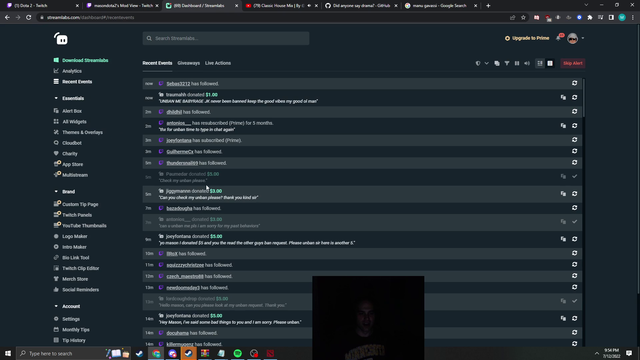The height and width of the screenshot is (360, 640).
Task: Select the Recent Events tab
Action: (x=157, y=63)
